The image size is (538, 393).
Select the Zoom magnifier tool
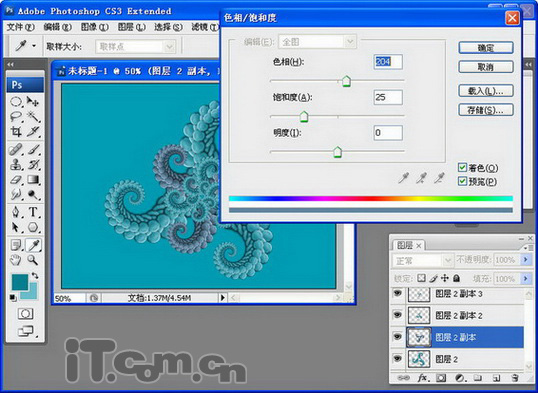pyautogui.click(x=33, y=260)
